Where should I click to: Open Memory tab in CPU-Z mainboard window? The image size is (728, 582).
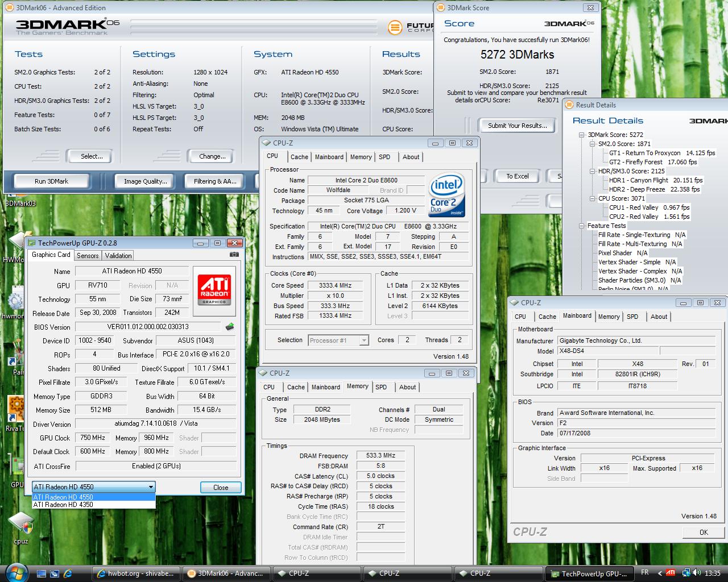click(609, 317)
